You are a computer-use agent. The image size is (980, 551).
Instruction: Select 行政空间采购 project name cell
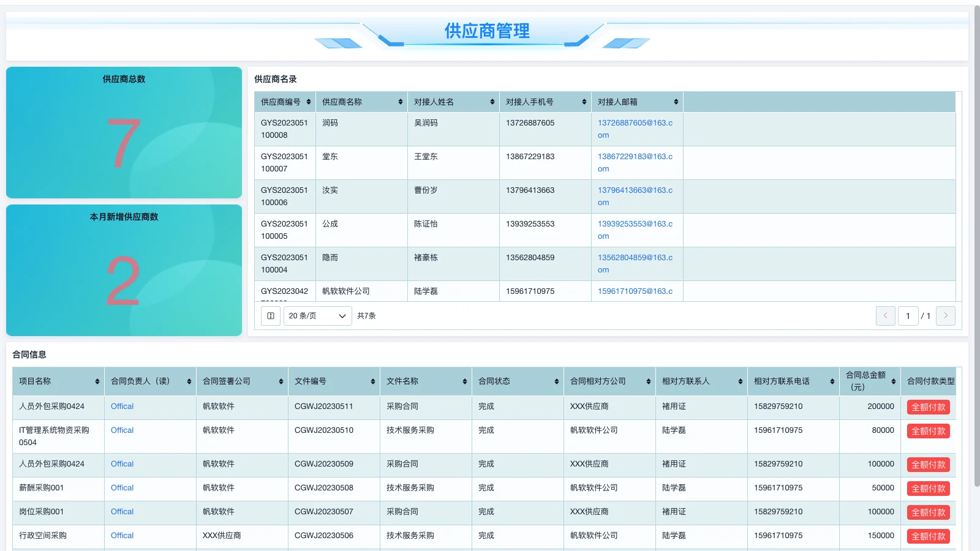click(58, 536)
